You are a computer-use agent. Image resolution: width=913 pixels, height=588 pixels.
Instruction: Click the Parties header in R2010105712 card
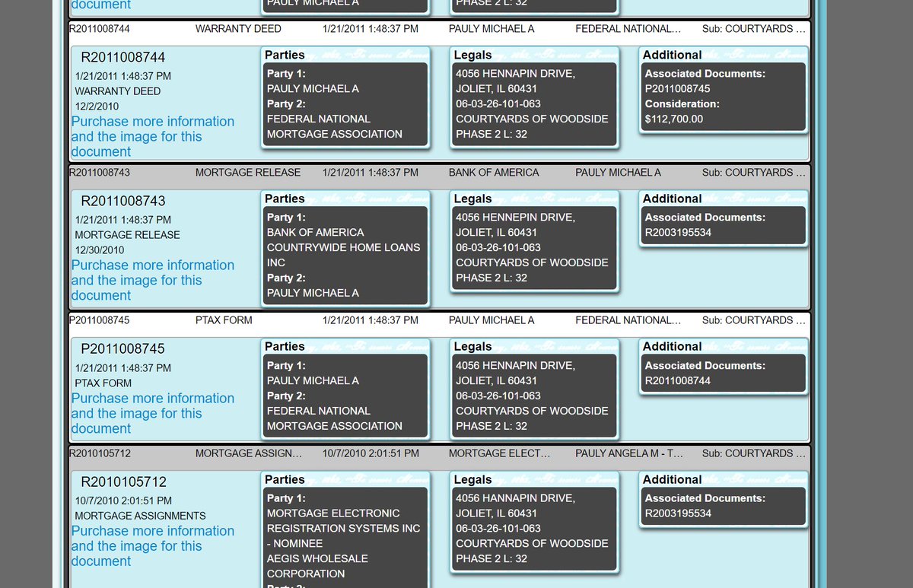(x=285, y=479)
